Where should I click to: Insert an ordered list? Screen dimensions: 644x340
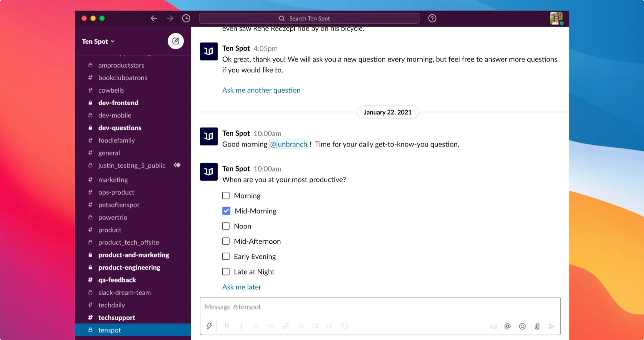point(301,326)
